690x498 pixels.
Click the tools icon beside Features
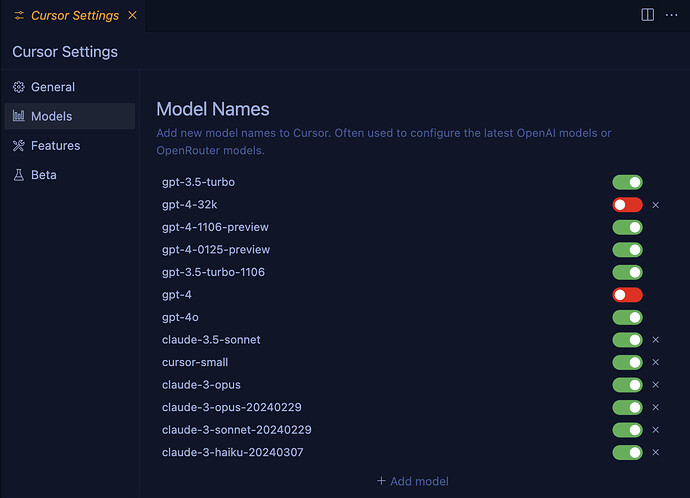click(x=18, y=146)
